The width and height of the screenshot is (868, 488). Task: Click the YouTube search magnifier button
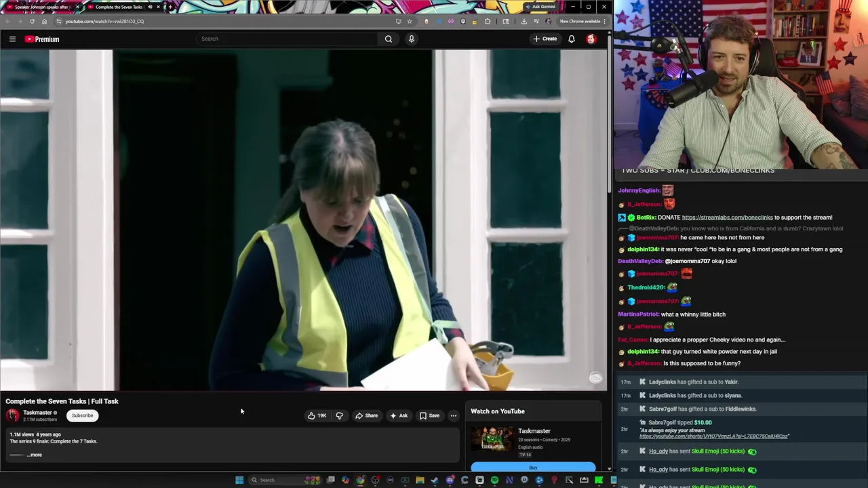pyautogui.click(x=389, y=39)
